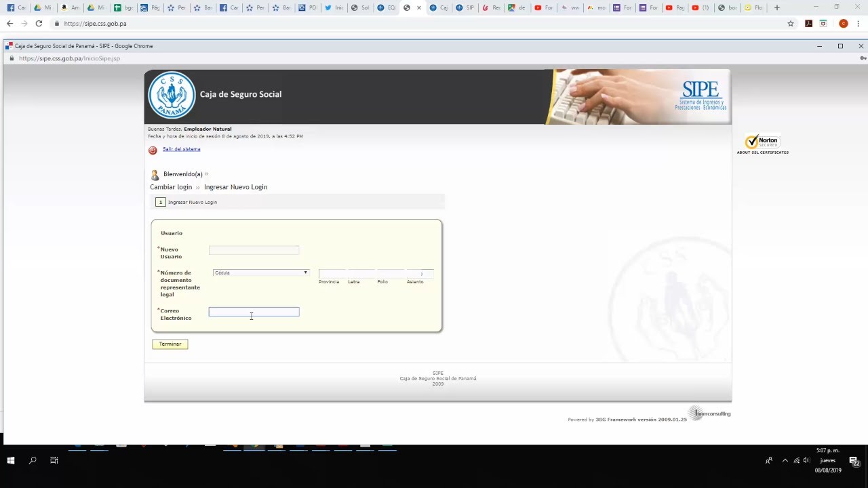Click the SIPE logo in the header banner

tap(701, 96)
